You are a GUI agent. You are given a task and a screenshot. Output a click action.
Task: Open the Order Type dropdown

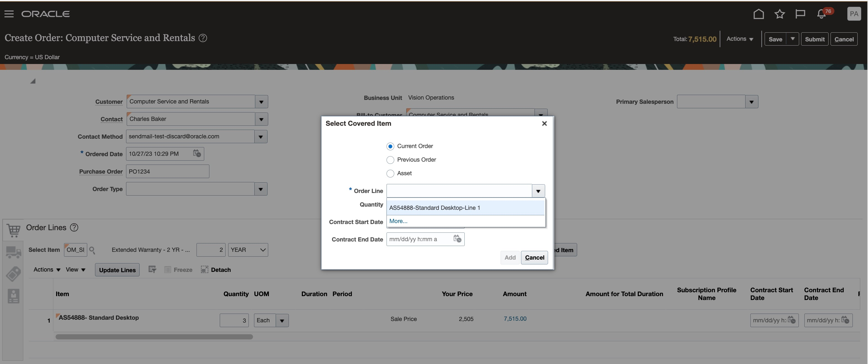pos(260,189)
